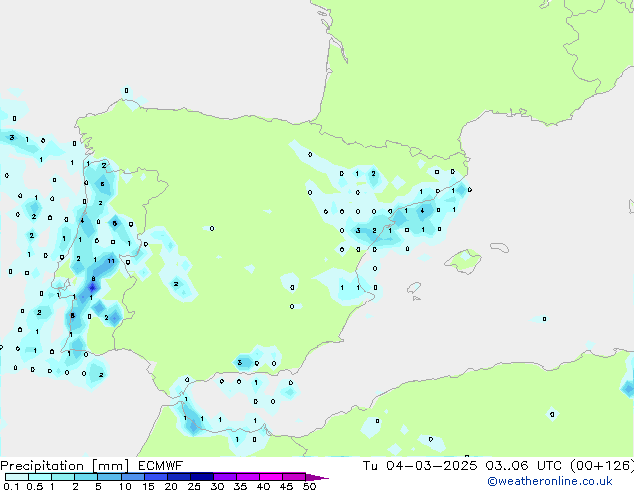Click legend tick label '25'

(x=194, y=486)
